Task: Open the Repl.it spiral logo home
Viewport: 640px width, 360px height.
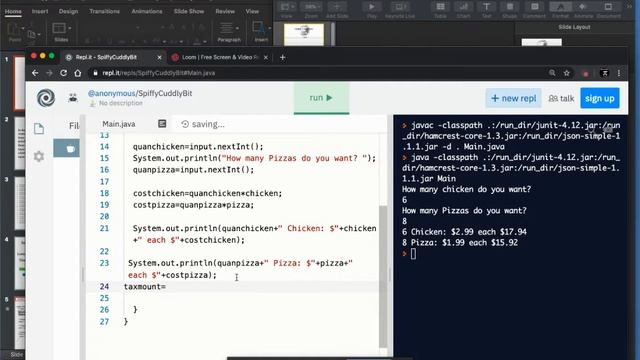Action: coord(46,98)
